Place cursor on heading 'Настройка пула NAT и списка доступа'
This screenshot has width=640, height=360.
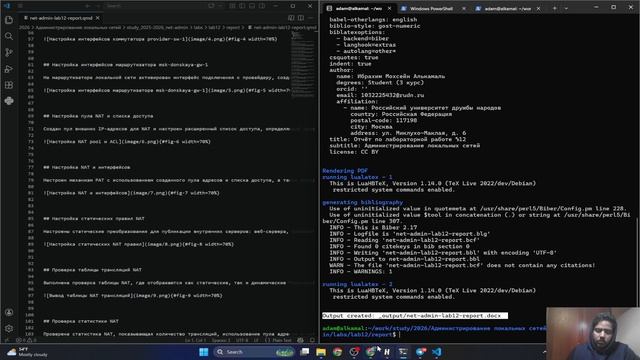pos(98,116)
